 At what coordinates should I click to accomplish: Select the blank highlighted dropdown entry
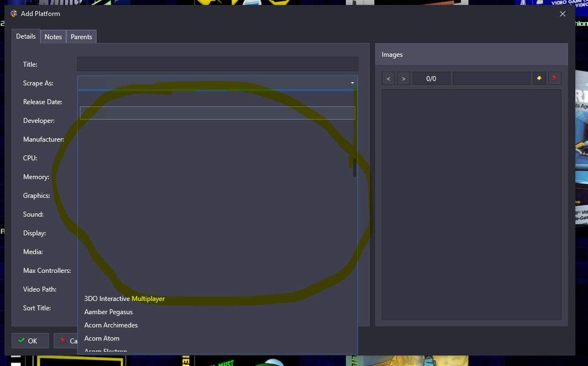pyautogui.click(x=217, y=113)
